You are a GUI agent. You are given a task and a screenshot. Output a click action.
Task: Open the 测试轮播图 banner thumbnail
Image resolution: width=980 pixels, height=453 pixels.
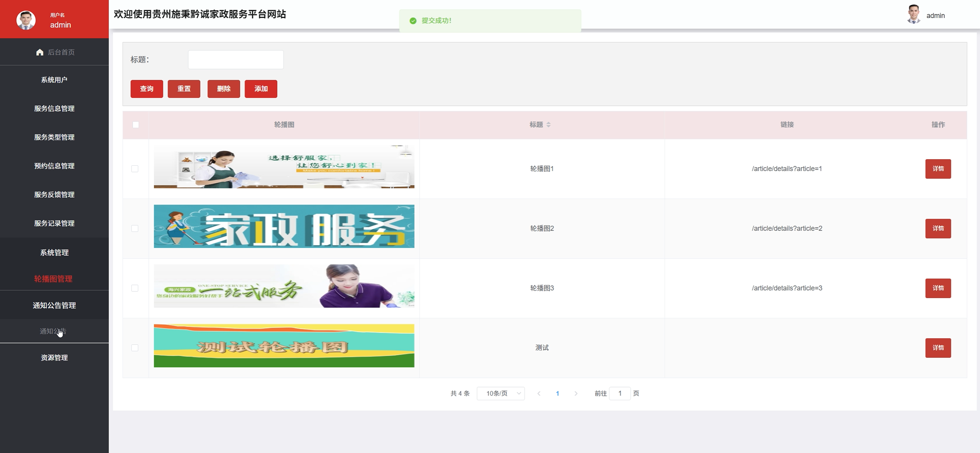(x=284, y=346)
